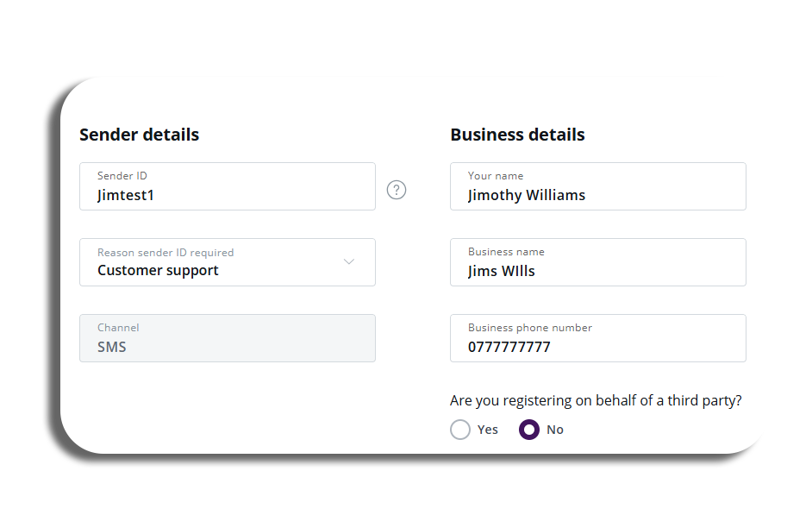812x515 pixels.
Task: Click the Your name input field
Action: [598, 186]
